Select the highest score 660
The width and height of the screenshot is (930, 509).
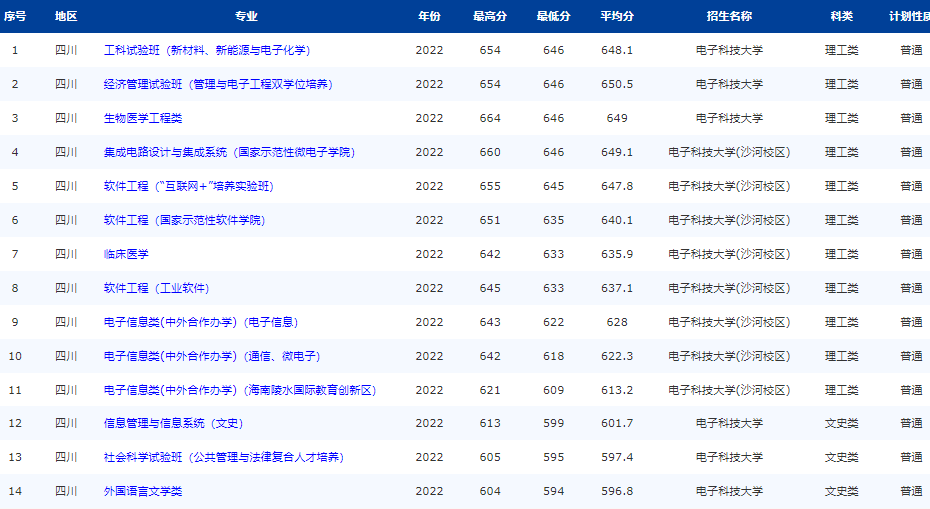tap(490, 152)
